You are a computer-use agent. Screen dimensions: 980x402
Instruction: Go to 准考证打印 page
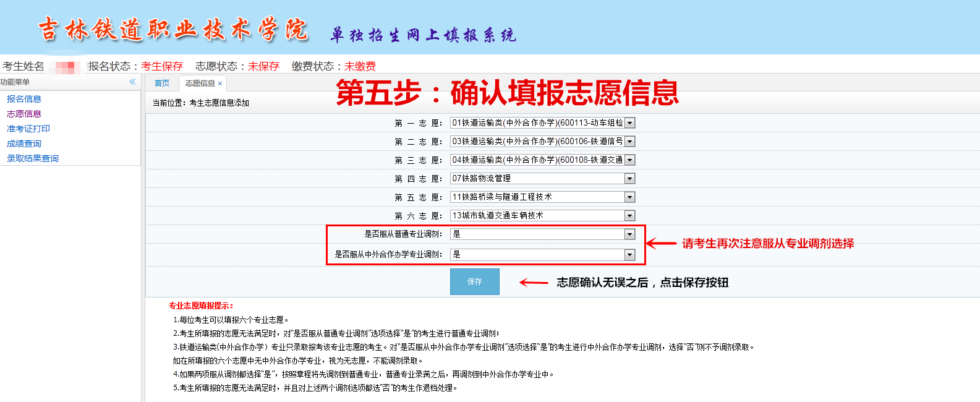(28, 129)
